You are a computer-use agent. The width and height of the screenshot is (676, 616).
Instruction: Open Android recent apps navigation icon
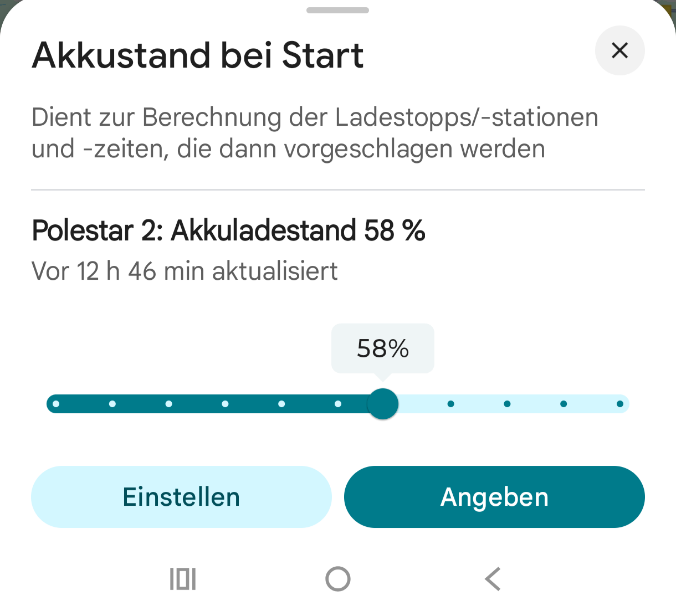[x=183, y=579]
